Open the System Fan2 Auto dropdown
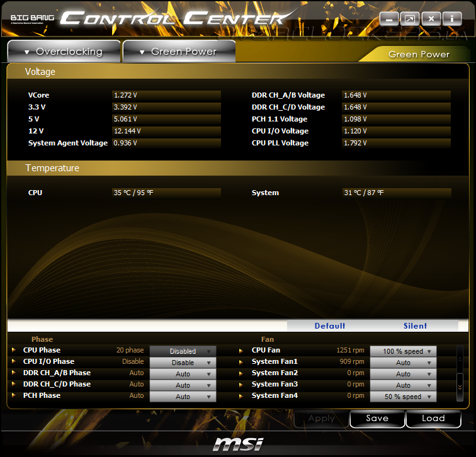476x457 pixels. point(403,374)
